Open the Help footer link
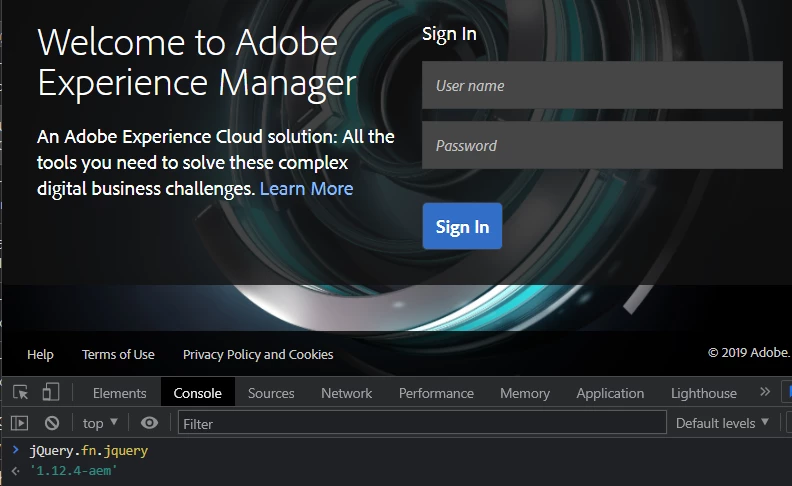The width and height of the screenshot is (792, 486). 40,355
